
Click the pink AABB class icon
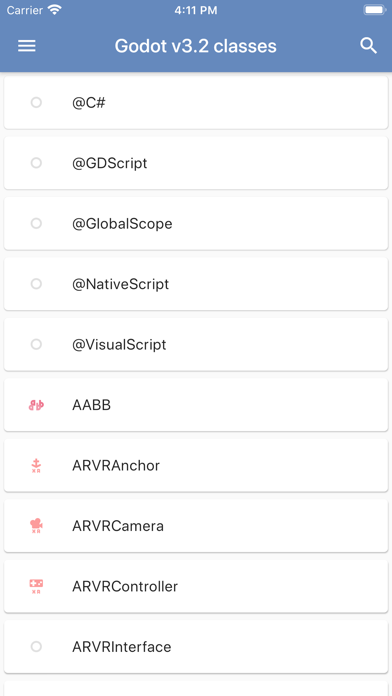(36, 405)
